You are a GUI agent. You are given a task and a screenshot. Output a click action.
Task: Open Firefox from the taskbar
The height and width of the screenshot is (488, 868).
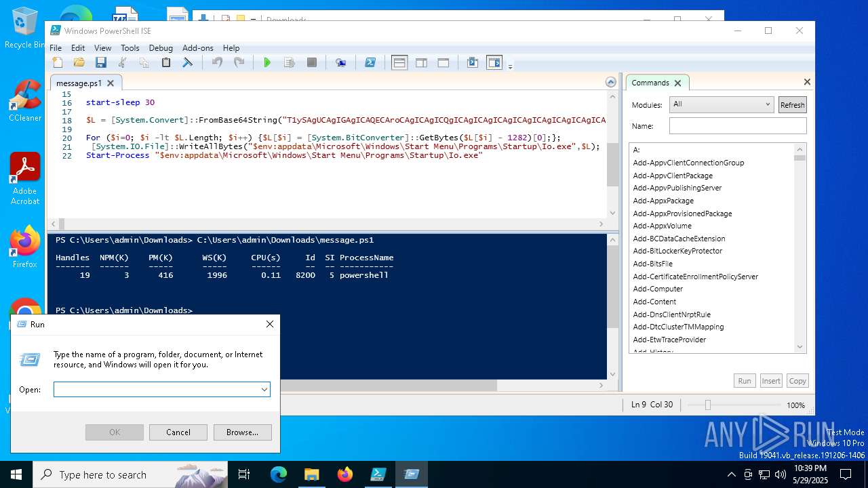tap(344, 474)
